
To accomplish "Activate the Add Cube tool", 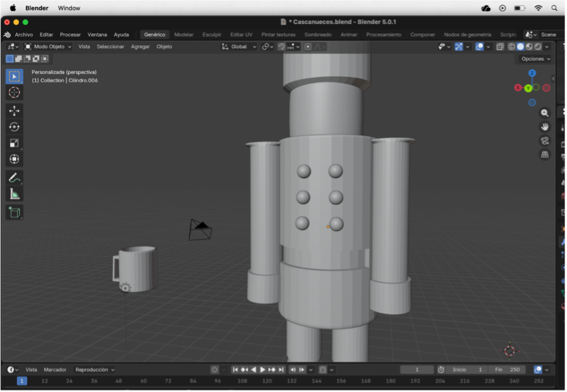I will [14, 212].
